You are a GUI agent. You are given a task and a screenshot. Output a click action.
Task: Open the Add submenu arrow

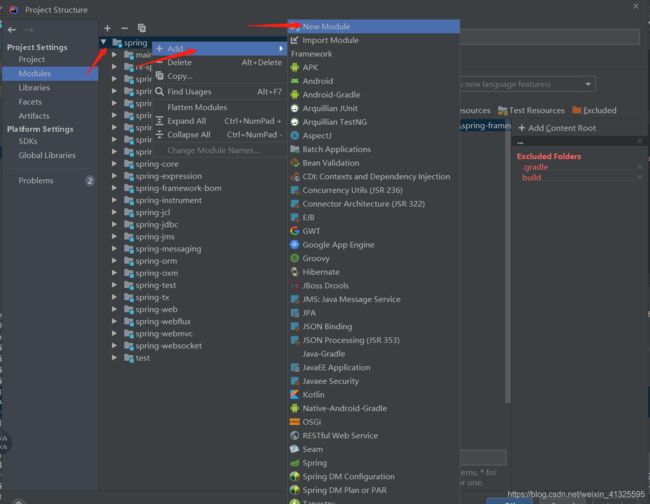[x=281, y=48]
